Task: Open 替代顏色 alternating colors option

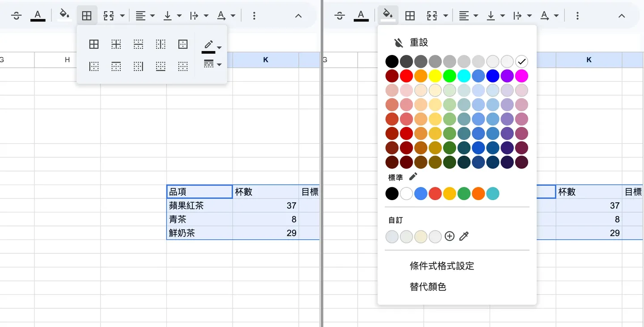Action: pos(428,287)
